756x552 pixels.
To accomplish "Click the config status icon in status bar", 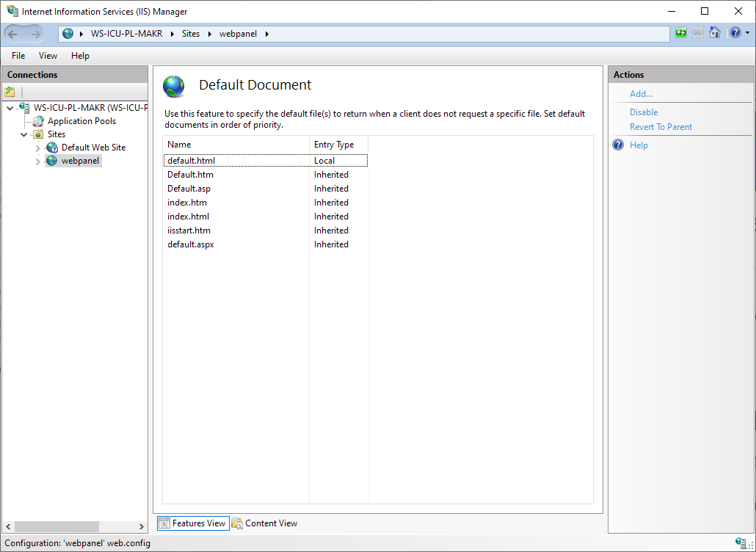I will (x=741, y=542).
